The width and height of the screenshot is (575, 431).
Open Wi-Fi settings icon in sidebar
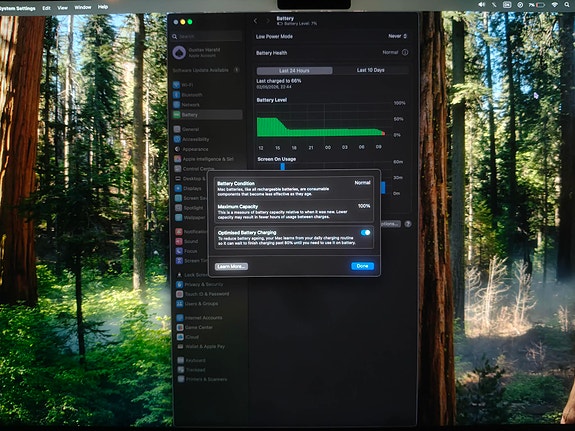point(177,85)
